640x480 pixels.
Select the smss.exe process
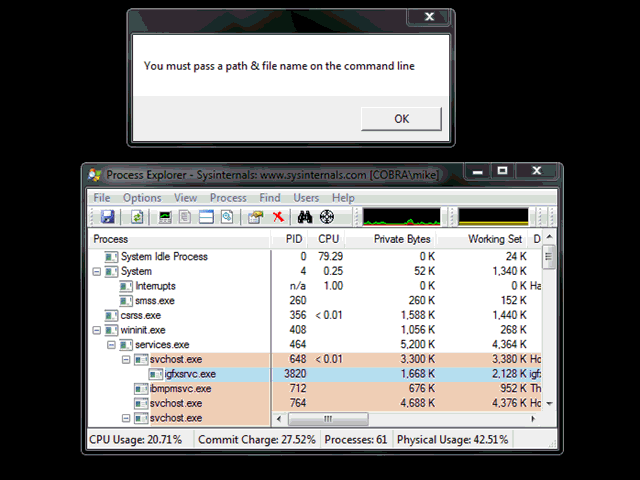click(x=155, y=301)
